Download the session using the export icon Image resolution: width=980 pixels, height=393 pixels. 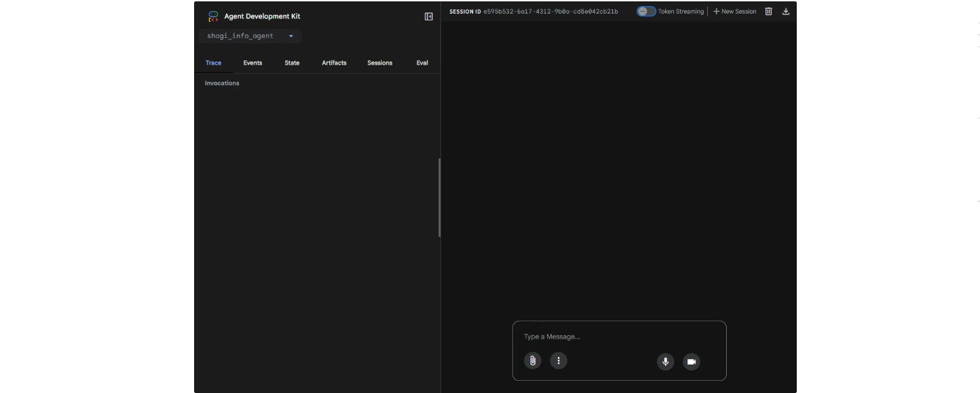pyautogui.click(x=786, y=12)
